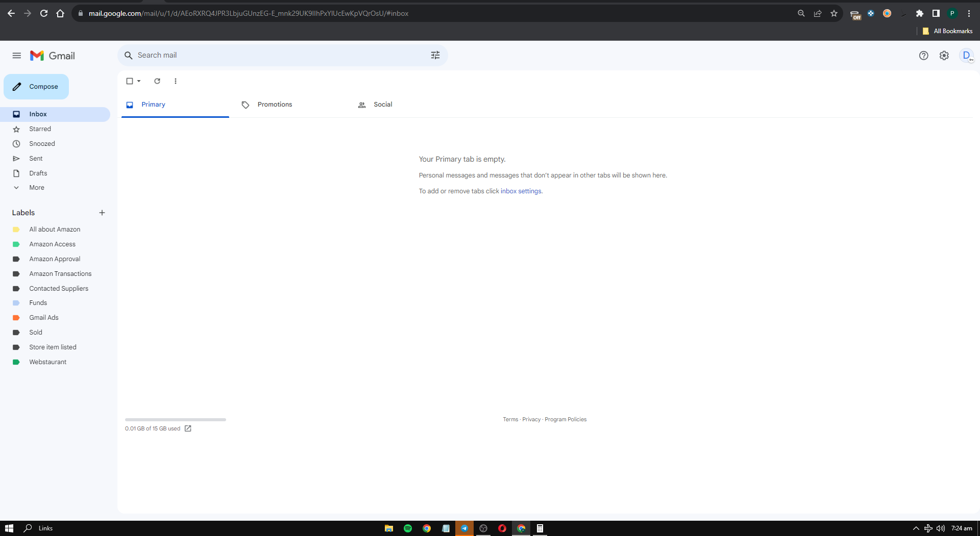Open the Calculator taskbar icon
The image size is (980, 536).
point(540,528)
